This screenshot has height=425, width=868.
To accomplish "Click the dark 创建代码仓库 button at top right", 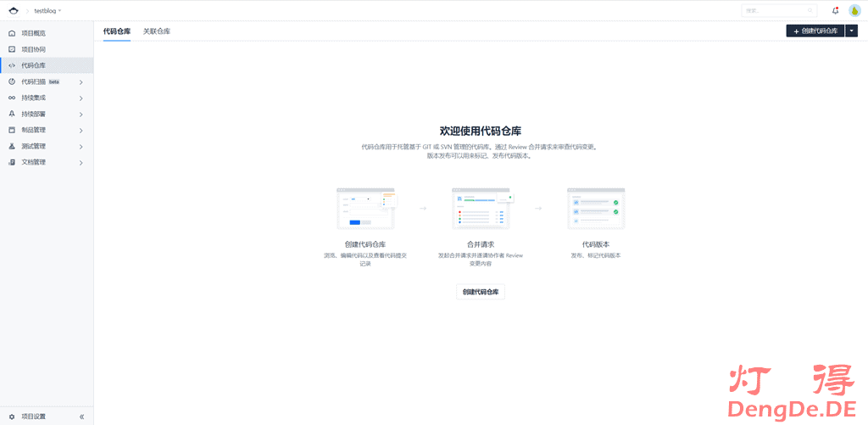I will (815, 31).
